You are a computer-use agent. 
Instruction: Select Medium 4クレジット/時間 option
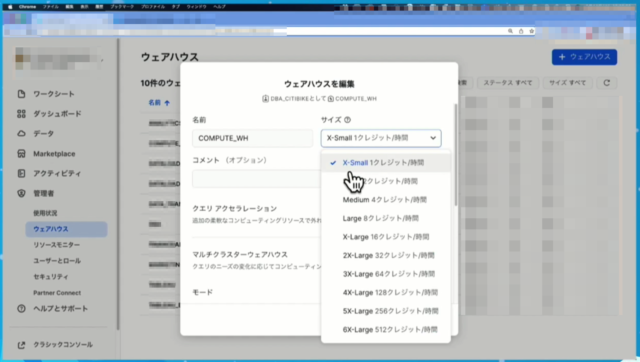tap(386, 200)
